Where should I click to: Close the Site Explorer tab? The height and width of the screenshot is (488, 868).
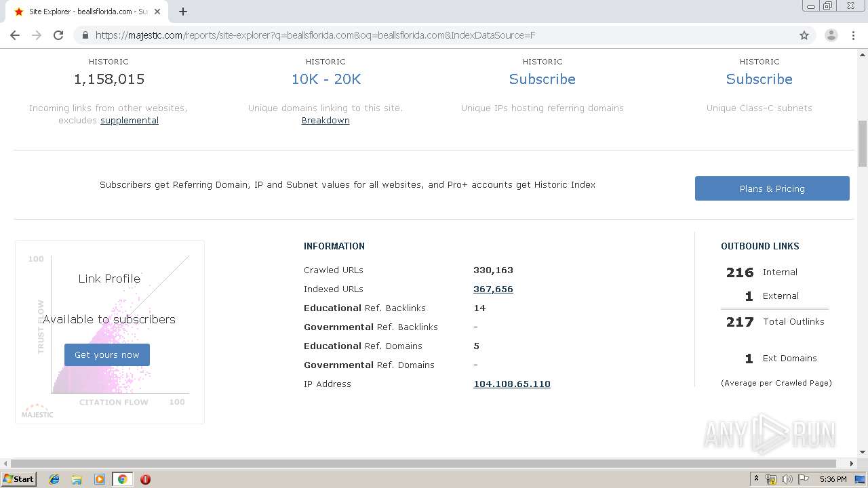(x=157, y=12)
